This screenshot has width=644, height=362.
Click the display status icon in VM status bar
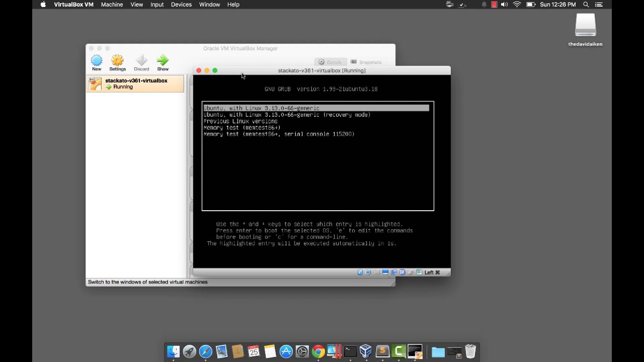point(385,272)
